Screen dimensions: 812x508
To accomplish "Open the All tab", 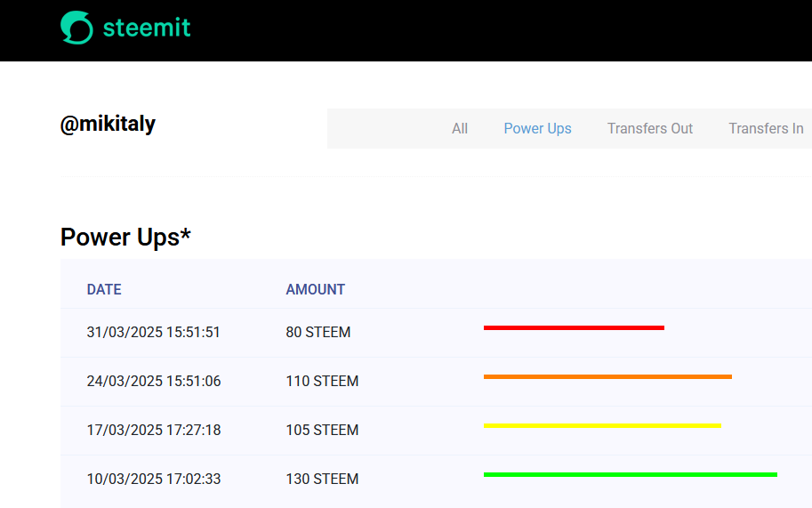I will click(459, 128).
